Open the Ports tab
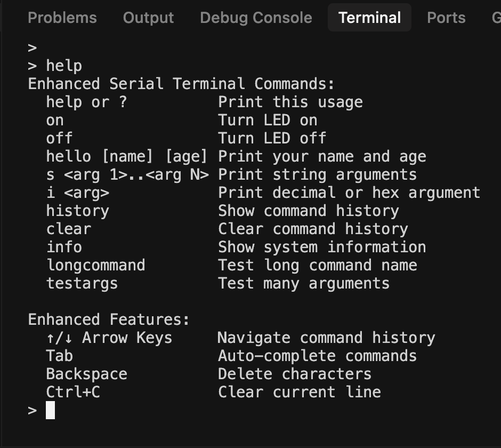 pyautogui.click(x=446, y=18)
